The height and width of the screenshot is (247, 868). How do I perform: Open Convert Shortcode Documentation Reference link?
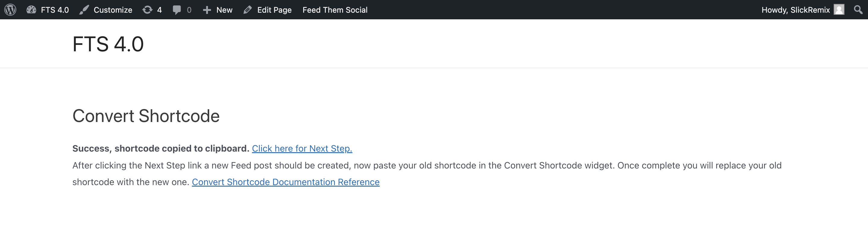[x=286, y=182]
